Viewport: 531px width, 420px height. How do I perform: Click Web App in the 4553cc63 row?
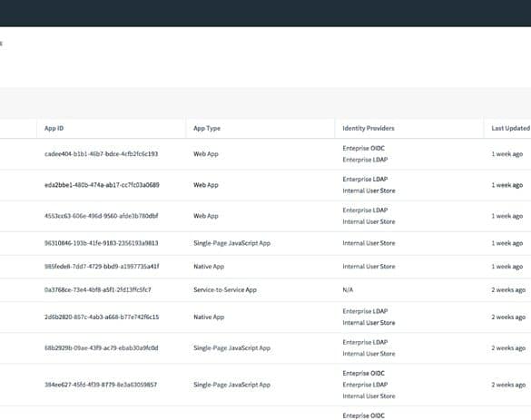[x=206, y=216]
